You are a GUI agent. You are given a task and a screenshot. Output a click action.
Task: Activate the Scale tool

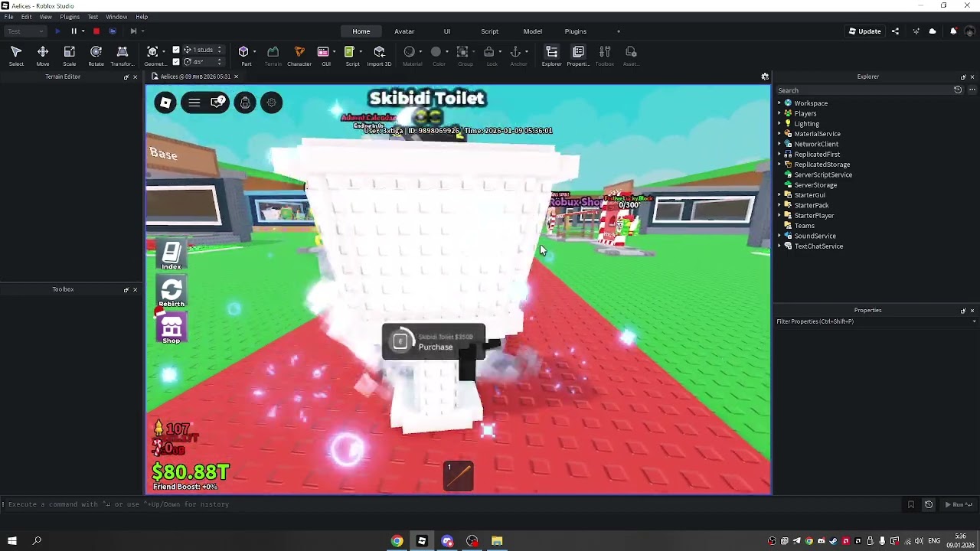pyautogui.click(x=70, y=55)
